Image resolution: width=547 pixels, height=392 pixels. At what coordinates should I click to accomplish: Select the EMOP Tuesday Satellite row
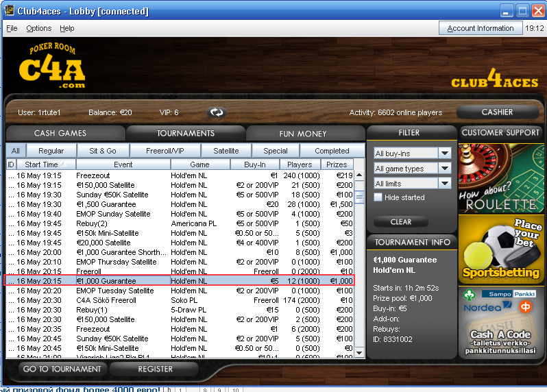click(180, 291)
